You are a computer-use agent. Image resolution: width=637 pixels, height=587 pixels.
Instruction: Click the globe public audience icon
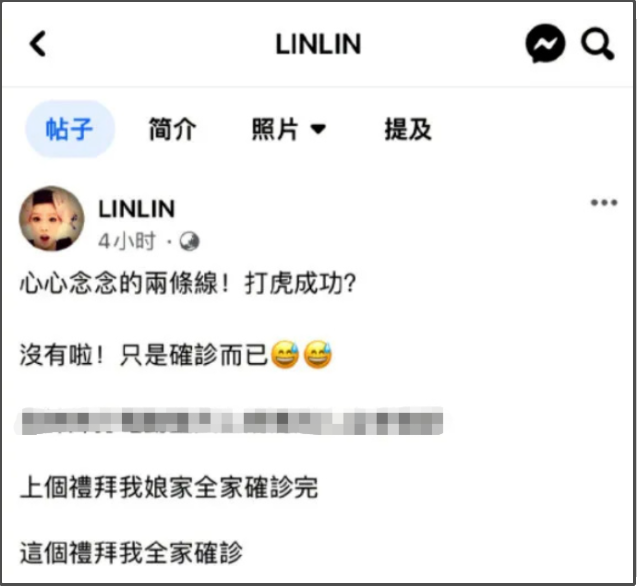pos(189,241)
